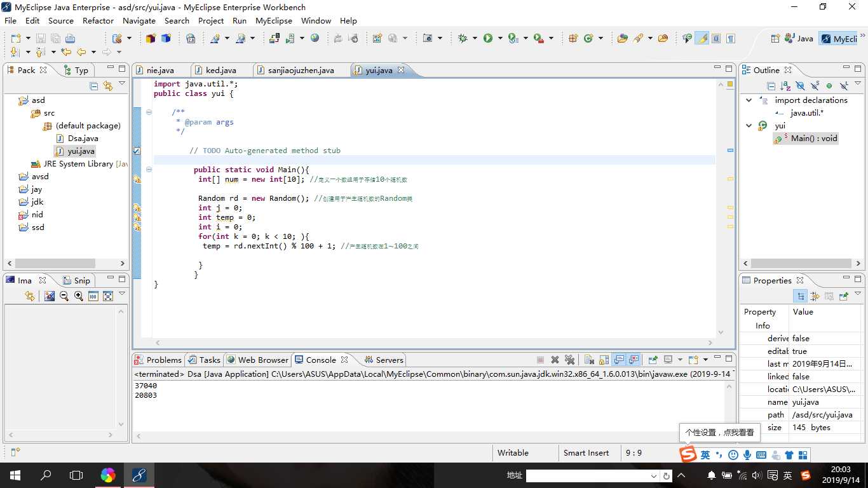
Task: Click Remove All Terminated Launches in Console
Action: (x=569, y=360)
